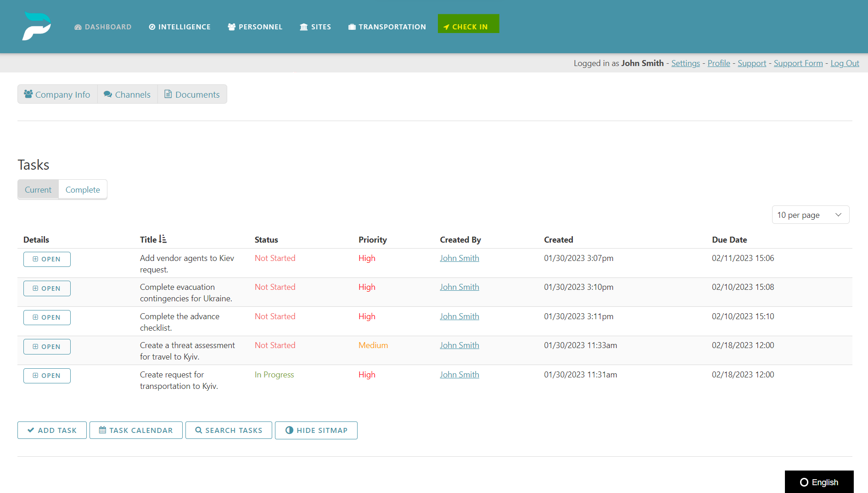This screenshot has width=868, height=493.
Task: Click the Log Out link
Action: tap(845, 63)
